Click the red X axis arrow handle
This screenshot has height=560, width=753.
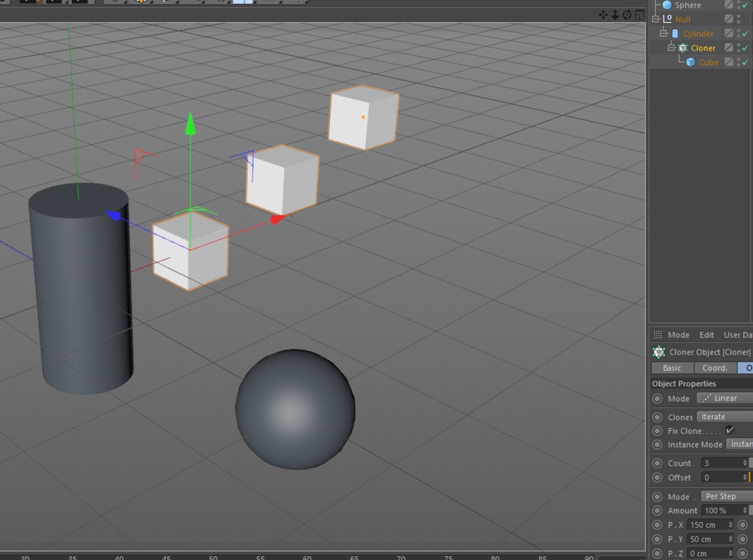(x=278, y=219)
